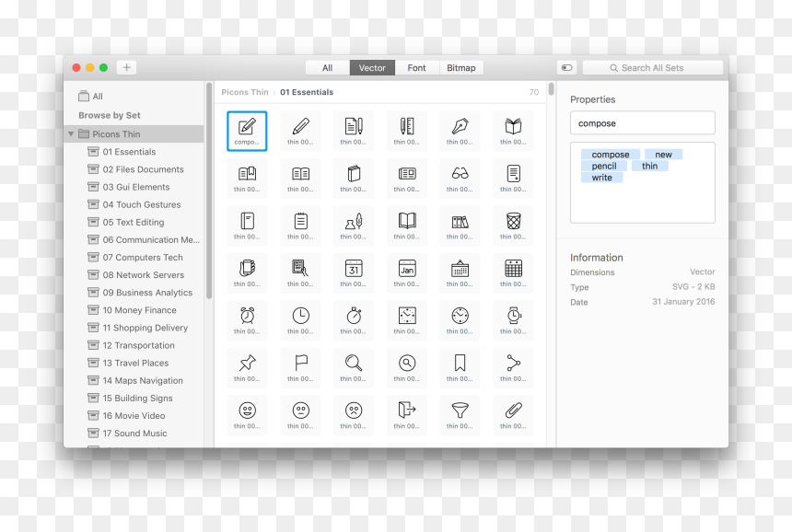Open 01 Essentials set in sidebar
The image size is (792, 532).
pyautogui.click(x=134, y=152)
